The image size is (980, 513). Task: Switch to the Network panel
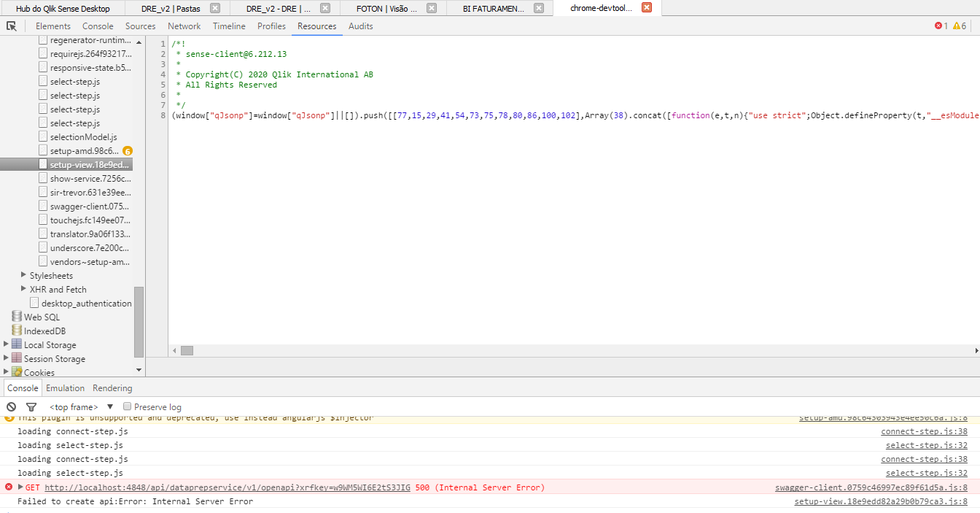pos(184,26)
